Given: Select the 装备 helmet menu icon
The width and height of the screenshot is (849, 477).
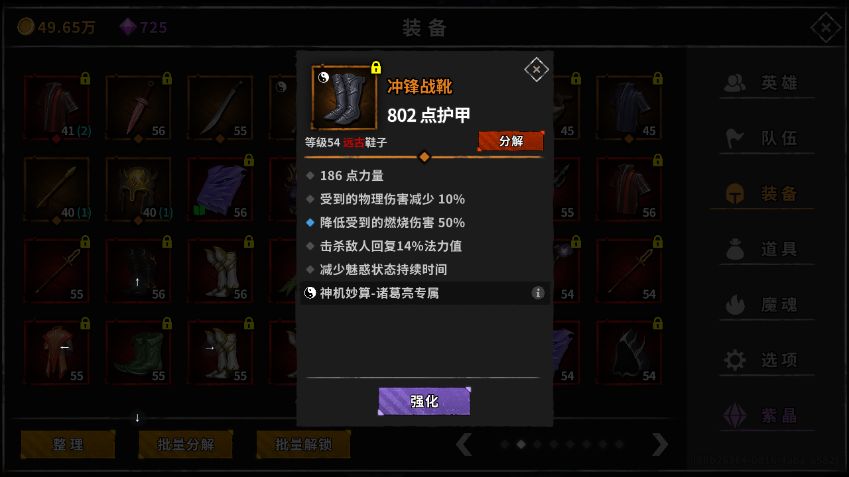Looking at the screenshot, I should click(735, 193).
